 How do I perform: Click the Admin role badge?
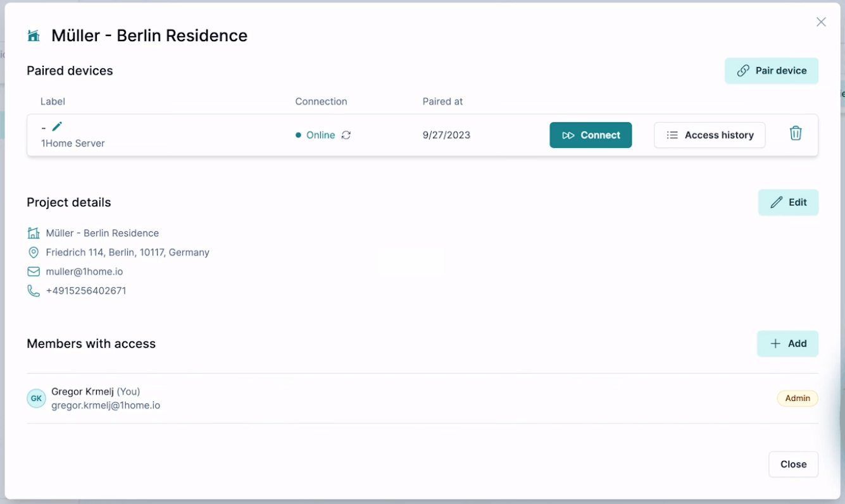coord(798,398)
